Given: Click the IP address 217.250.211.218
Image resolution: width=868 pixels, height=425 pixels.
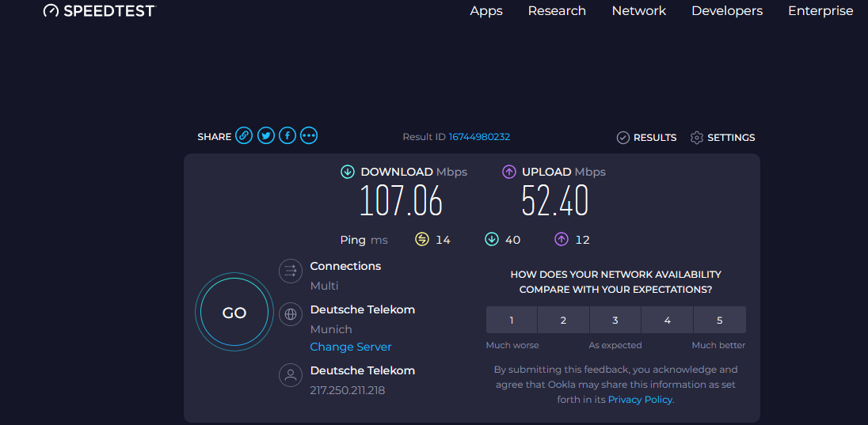Looking at the screenshot, I should (x=348, y=390).
